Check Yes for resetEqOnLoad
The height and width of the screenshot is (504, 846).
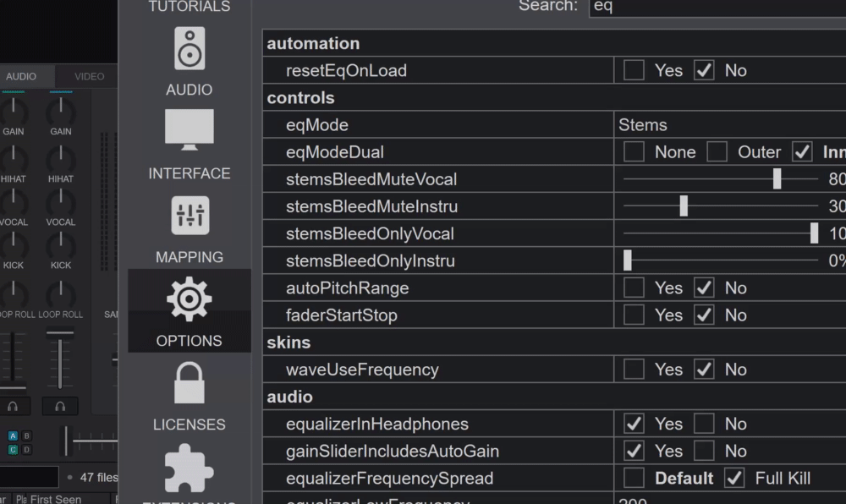pyautogui.click(x=634, y=70)
